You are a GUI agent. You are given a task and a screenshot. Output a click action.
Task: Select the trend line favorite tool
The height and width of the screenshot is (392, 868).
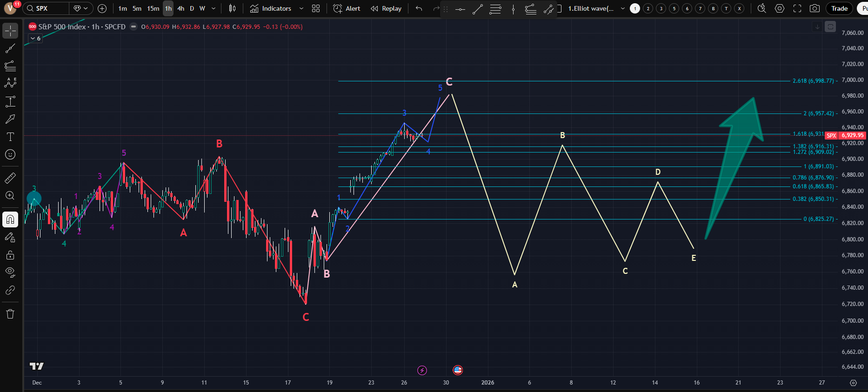478,9
